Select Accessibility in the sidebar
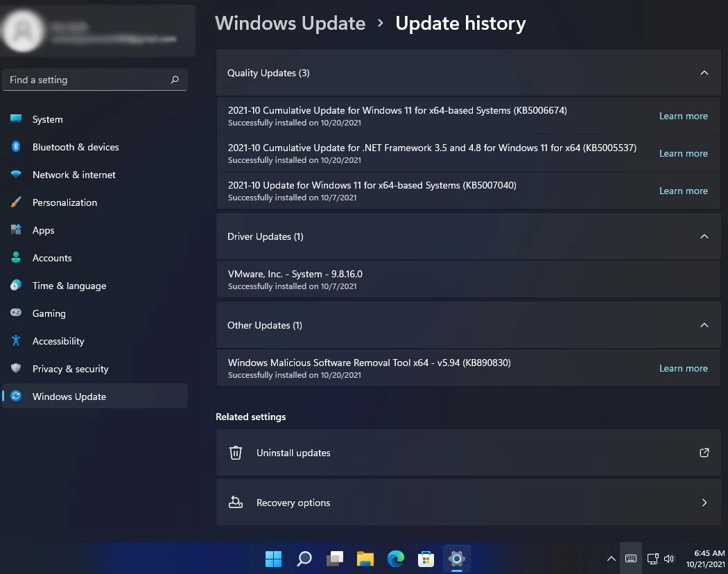The image size is (728, 574). tap(95, 341)
